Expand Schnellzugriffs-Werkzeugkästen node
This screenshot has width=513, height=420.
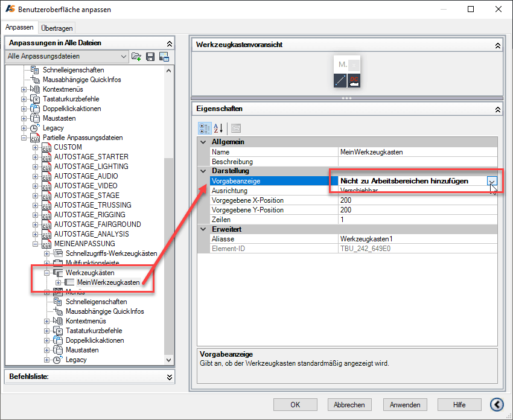pos(47,253)
